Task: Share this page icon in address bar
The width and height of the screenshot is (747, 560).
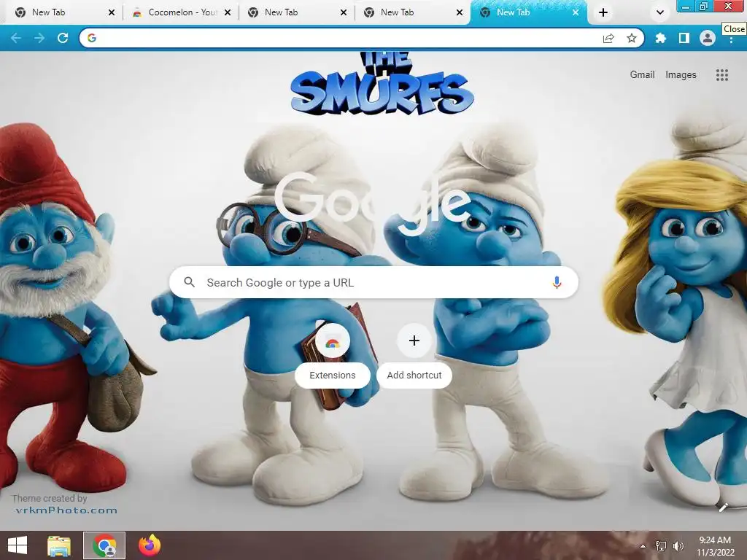Action: click(x=608, y=38)
